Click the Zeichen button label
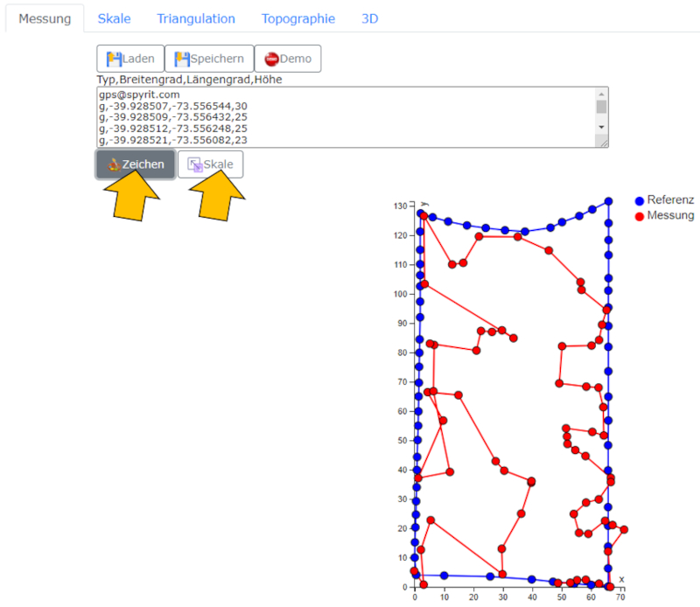The image size is (700, 607). (x=143, y=164)
